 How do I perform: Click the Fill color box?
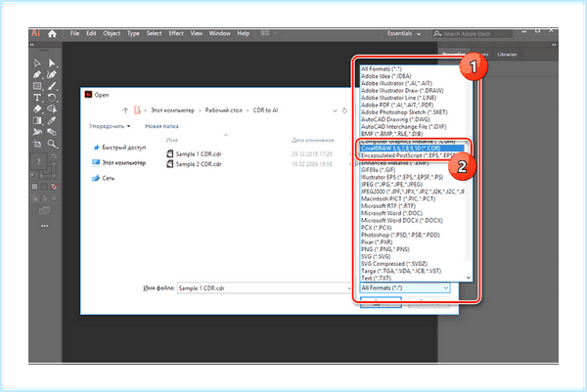38,161
